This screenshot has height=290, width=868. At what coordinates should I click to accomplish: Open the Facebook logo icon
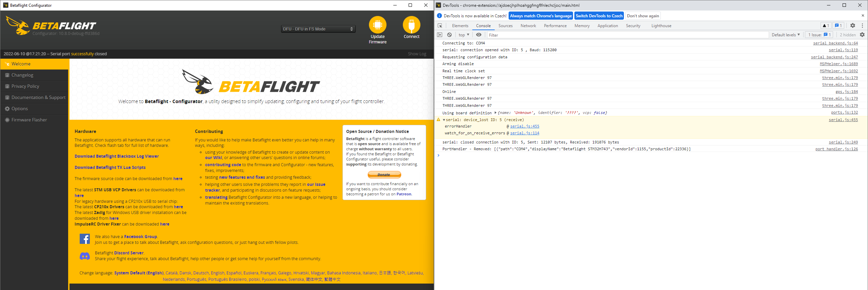85,239
